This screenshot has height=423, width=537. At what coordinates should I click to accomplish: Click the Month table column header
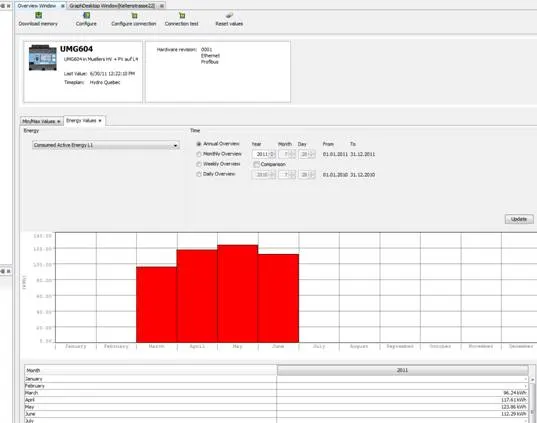(x=151, y=370)
